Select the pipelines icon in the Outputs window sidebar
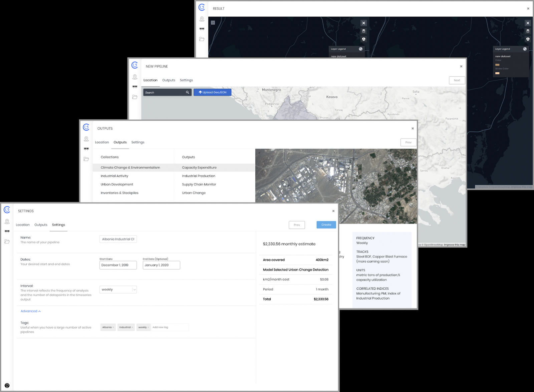The height and width of the screenshot is (392, 534). click(86, 149)
